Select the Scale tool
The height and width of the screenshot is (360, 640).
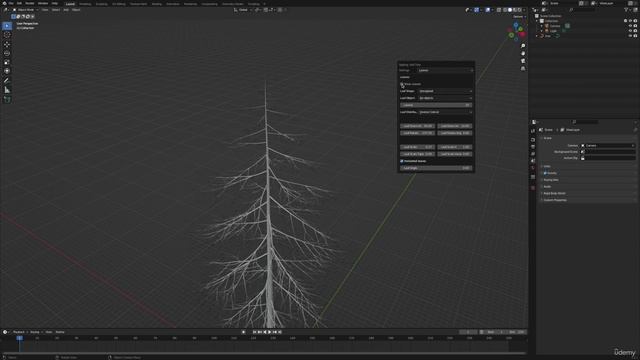(x=7, y=62)
